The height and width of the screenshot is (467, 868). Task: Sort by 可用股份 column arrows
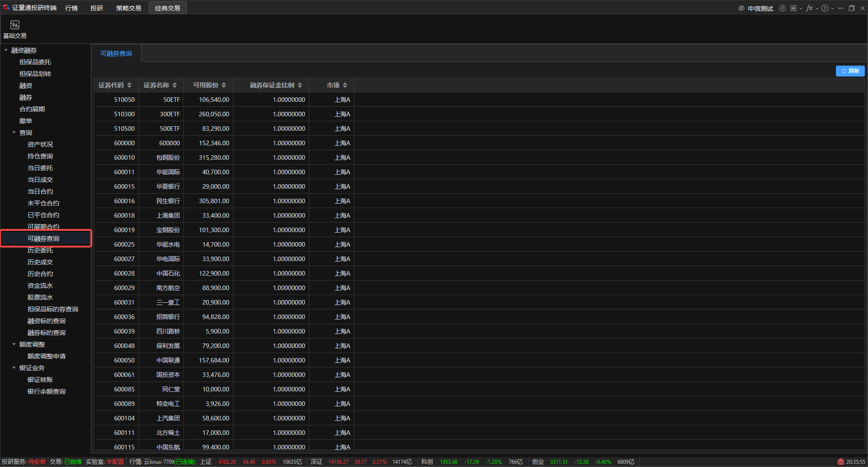(224, 85)
